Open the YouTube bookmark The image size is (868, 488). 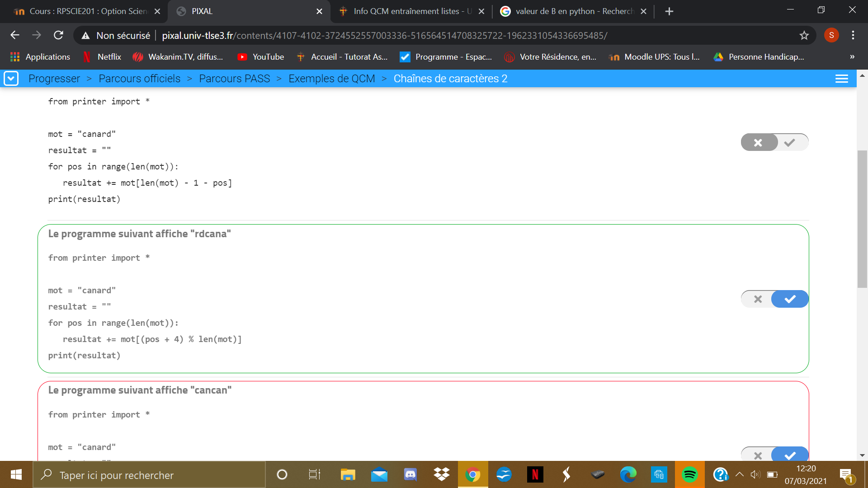click(261, 57)
